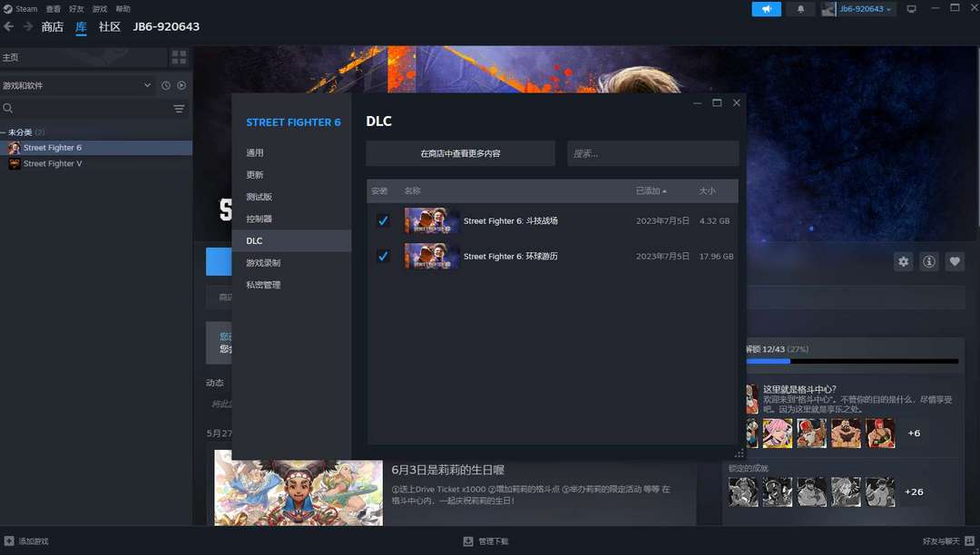980x555 pixels.
Task: Expand the 游戏和软件 filter dropdown
Action: [x=77, y=85]
